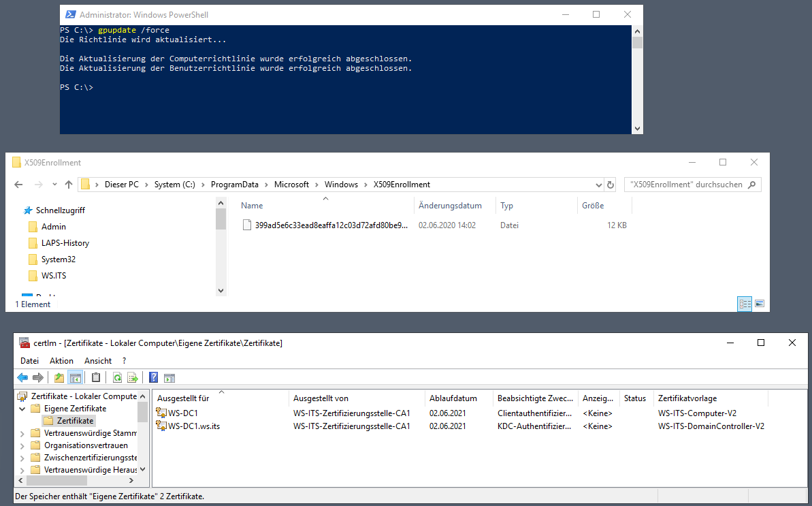Open the Explorer address bar history dropdown
The height and width of the screenshot is (506, 812).
pos(599,185)
